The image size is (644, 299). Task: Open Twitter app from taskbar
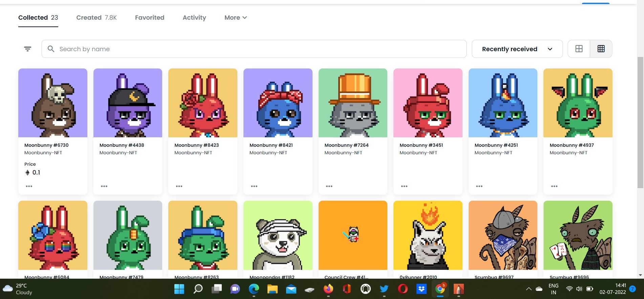click(x=384, y=289)
